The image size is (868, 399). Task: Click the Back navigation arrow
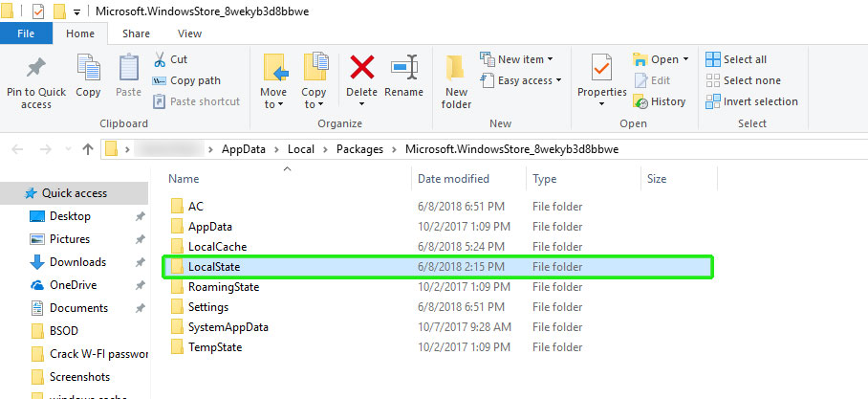18,149
